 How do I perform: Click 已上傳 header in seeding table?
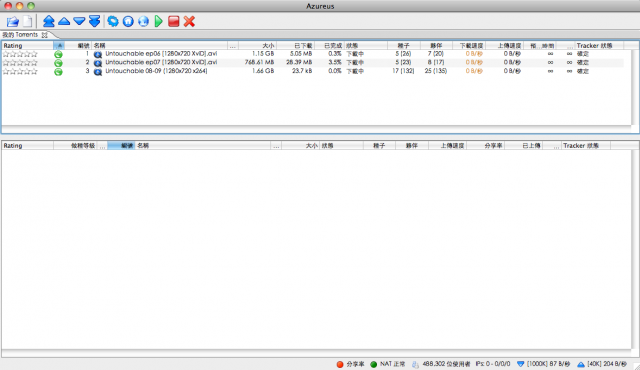[x=524, y=145]
